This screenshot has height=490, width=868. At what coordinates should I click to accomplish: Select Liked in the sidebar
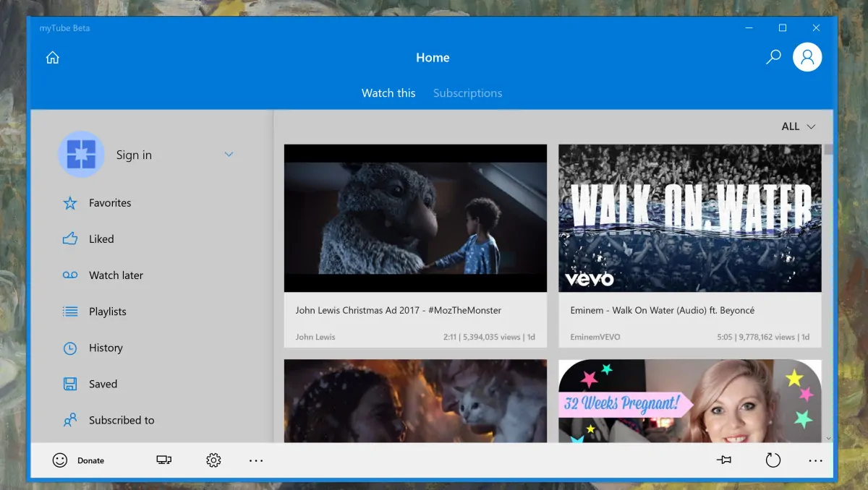[101, 239]
